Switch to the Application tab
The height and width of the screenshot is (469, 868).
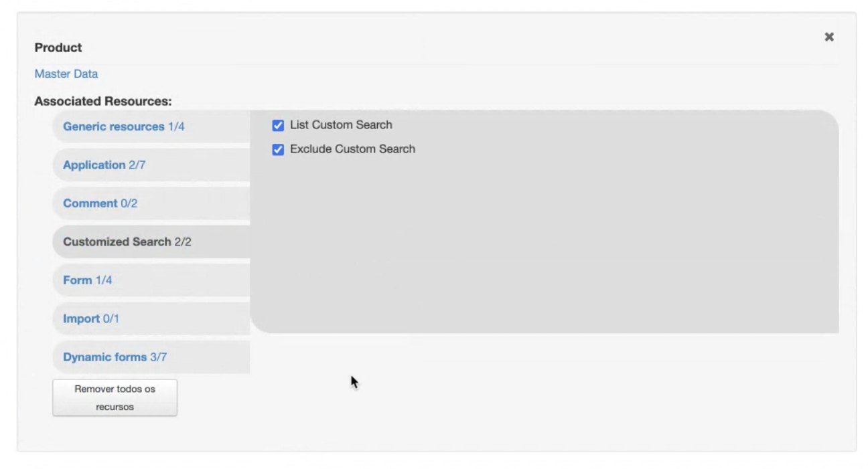point(151,165)
